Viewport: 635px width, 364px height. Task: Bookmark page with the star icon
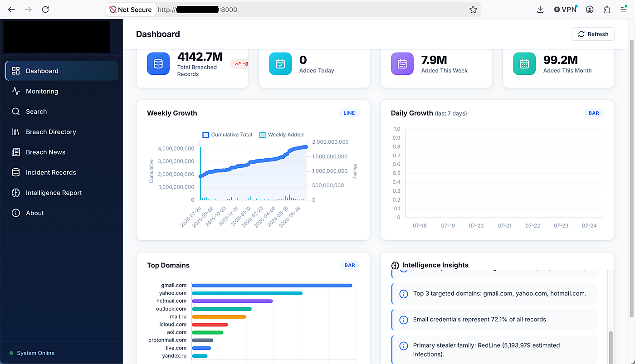coord(473,10)
